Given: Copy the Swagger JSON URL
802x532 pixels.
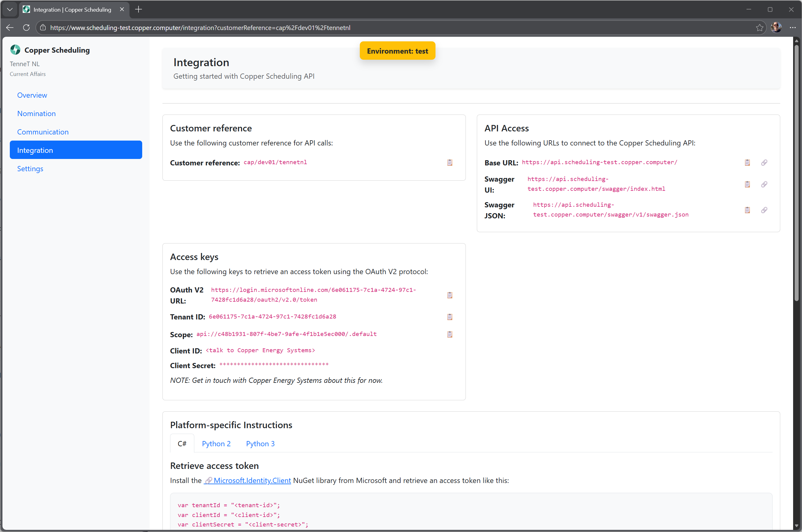Looking at the screenshot, I should click(747, 210).
